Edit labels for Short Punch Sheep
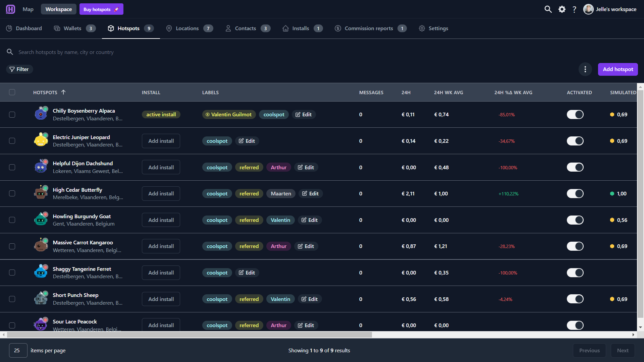 click(310, 299)
